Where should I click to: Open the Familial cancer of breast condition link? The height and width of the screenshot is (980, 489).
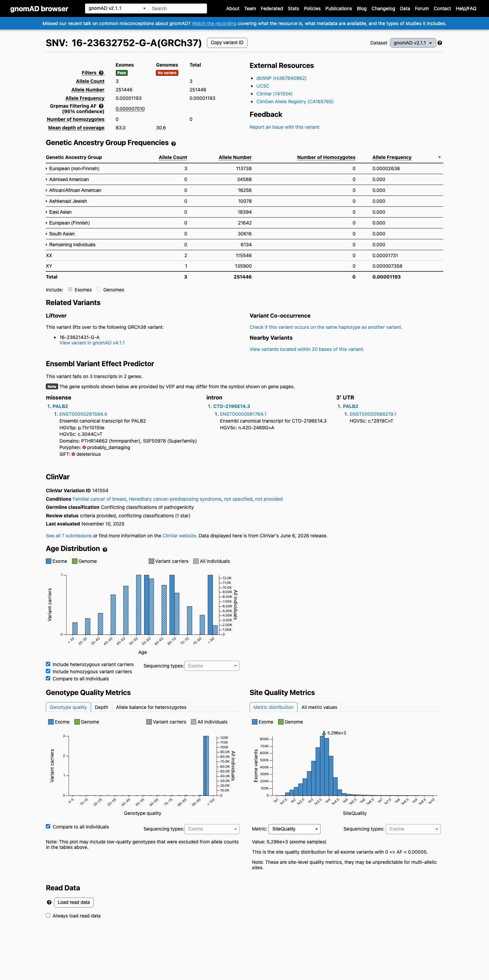click(99, 499)
